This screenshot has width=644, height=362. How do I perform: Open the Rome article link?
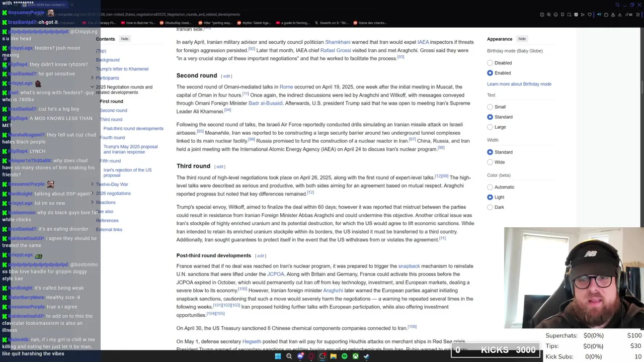point(286,87)
